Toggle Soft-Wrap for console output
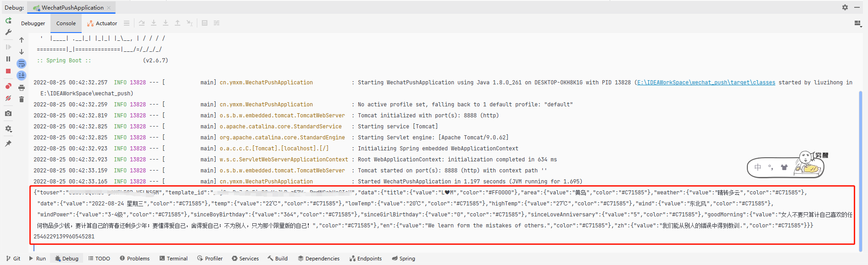Viewport: 868px width, 265px height. [x=22, y=64]
